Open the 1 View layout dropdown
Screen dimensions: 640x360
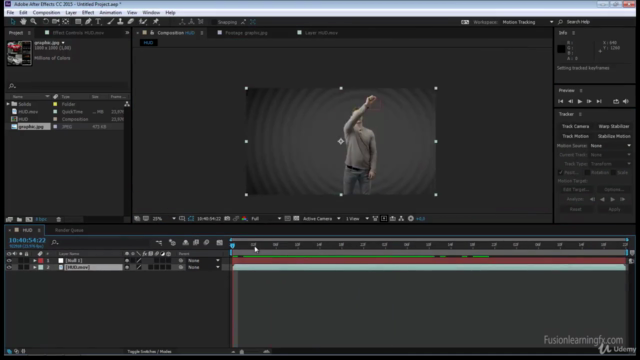tap(357, 219)
